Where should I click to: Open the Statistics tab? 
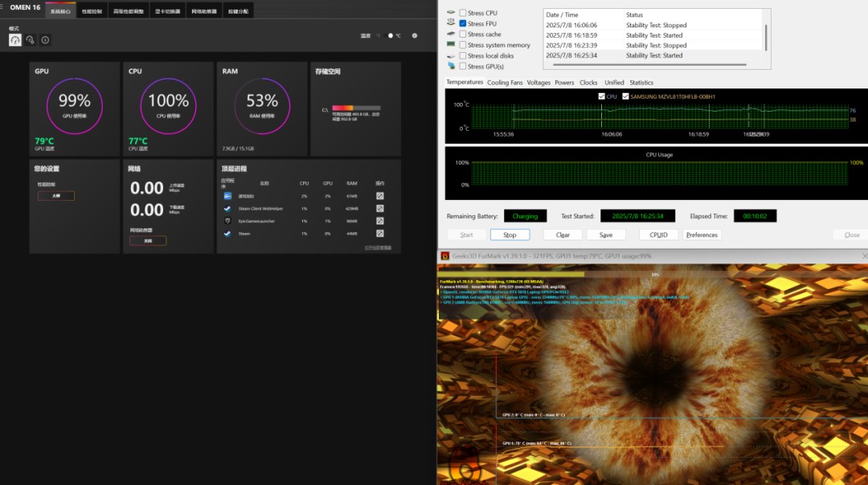pos(641,83)
